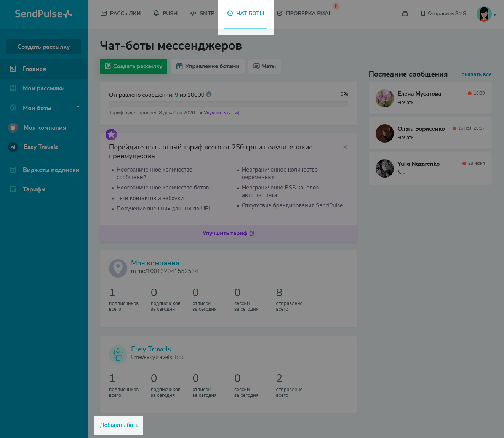
Task: Expand Мои боты arrow in sidebar
Action: 78,107
